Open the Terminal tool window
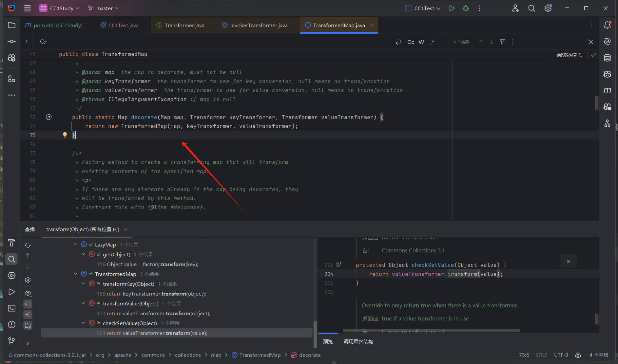 pyautogui.click(x=11, y=308)
